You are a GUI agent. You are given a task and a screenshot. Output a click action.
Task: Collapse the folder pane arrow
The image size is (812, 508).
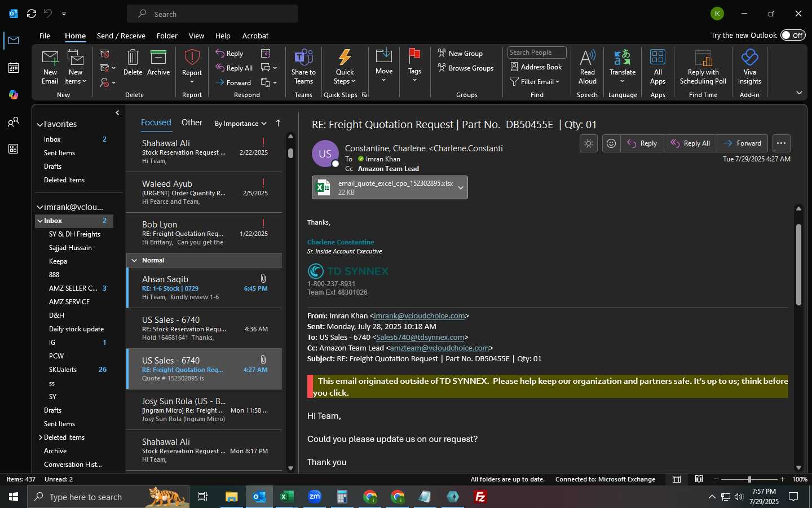tap(117, 113)
